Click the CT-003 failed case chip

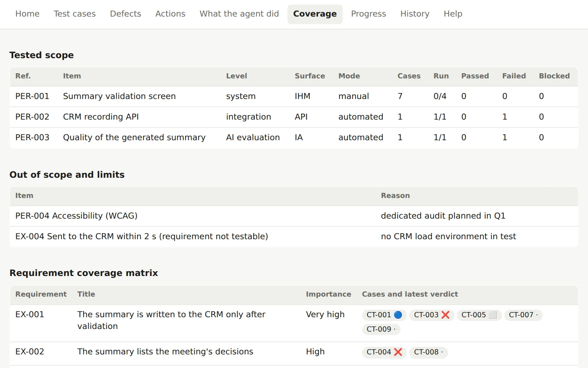(x=431, y=315)
